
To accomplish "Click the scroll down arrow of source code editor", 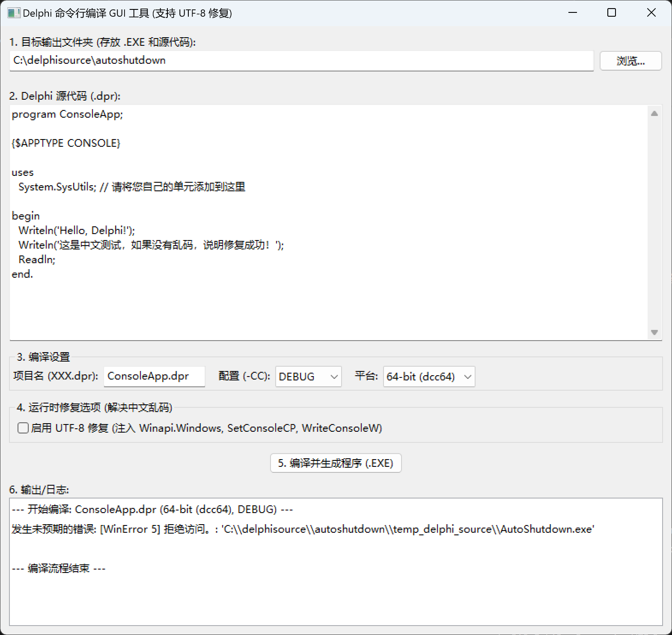I will point(654,332).
